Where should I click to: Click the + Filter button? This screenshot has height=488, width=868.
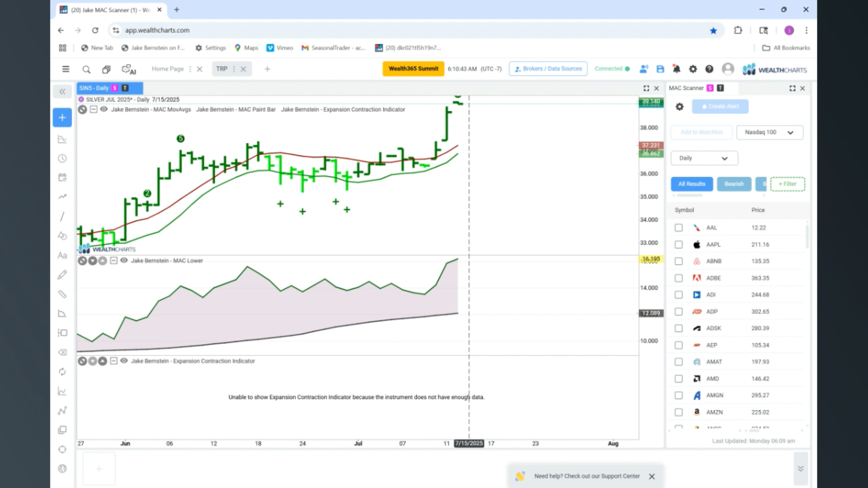(x=788, y=184)
